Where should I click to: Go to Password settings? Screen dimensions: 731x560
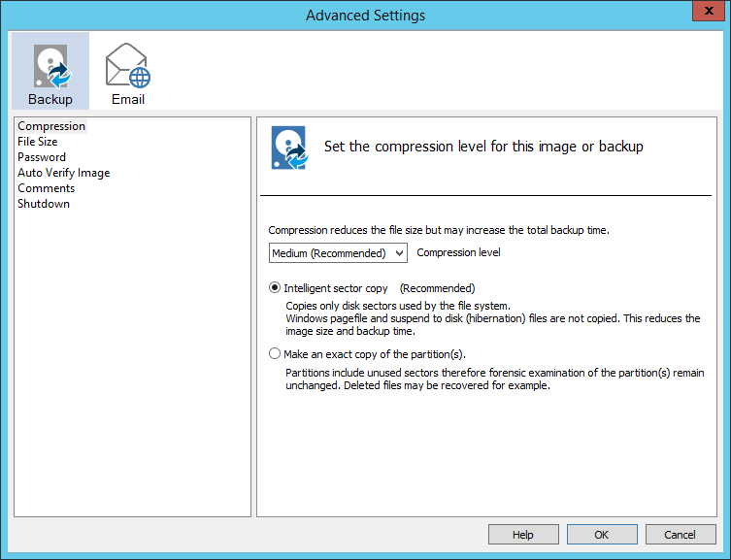click(x=42, y=157)
